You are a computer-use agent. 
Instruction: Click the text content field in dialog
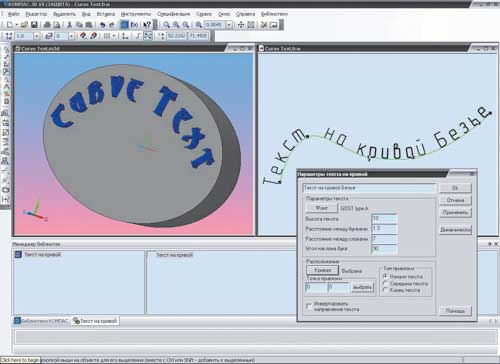click(x=369, y=188)
